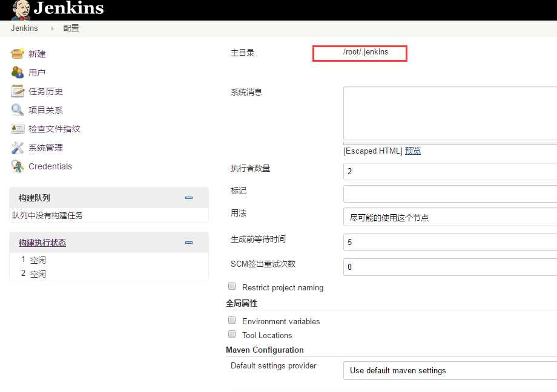Open the Credentials sidebar link
Viewport: 557px width, 392px height.
50,166
